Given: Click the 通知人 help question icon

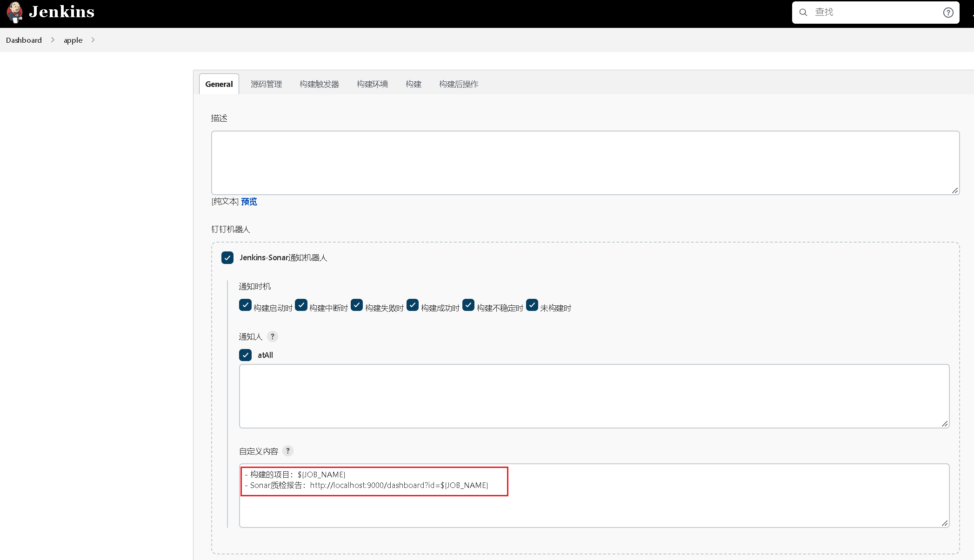Looking at the screenshot, I should [x=272, y=336].
